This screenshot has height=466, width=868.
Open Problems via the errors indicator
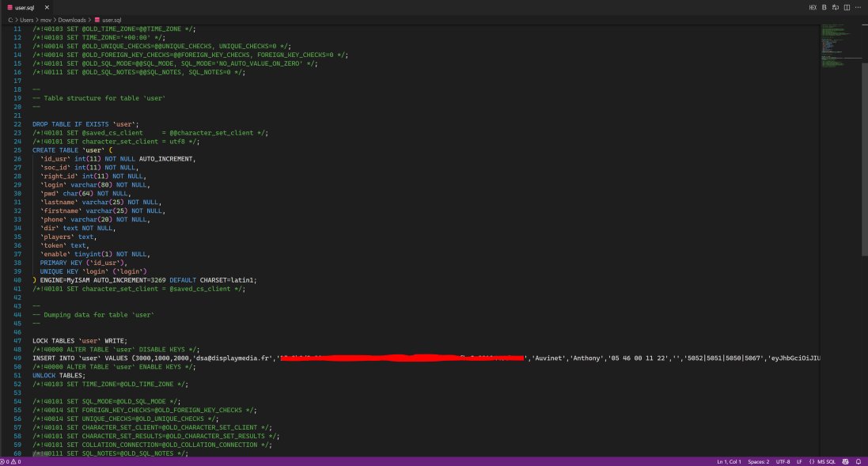(4, 461)
